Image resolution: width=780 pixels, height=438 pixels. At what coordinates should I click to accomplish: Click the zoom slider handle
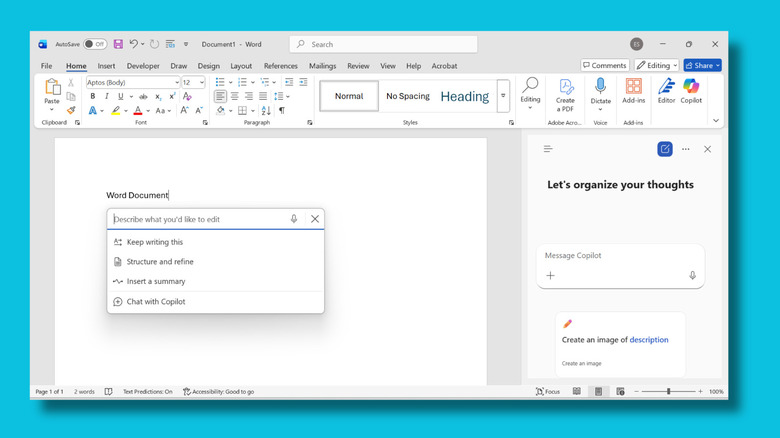(x=669, y=392)
